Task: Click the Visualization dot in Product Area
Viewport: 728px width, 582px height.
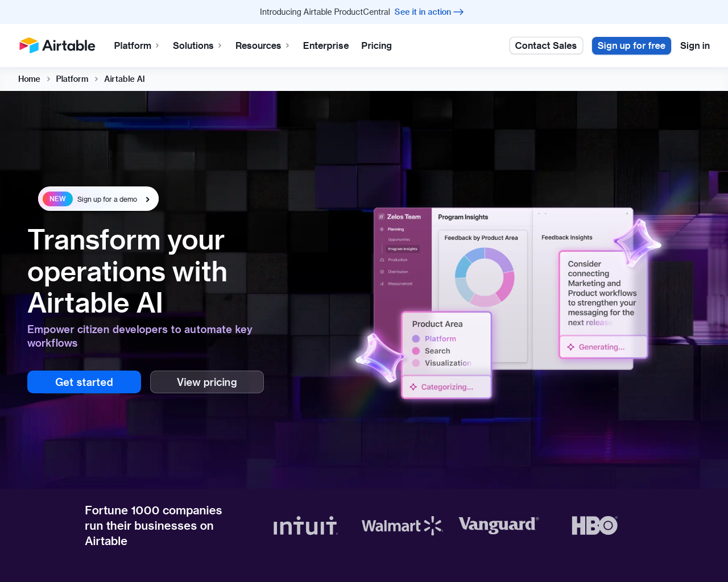Action: pos(416,363)
